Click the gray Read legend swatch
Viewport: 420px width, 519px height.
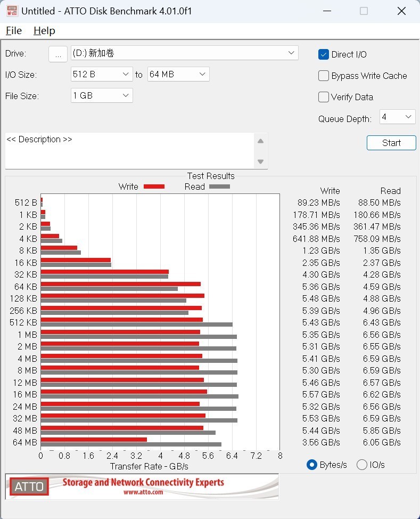(219, 186)
